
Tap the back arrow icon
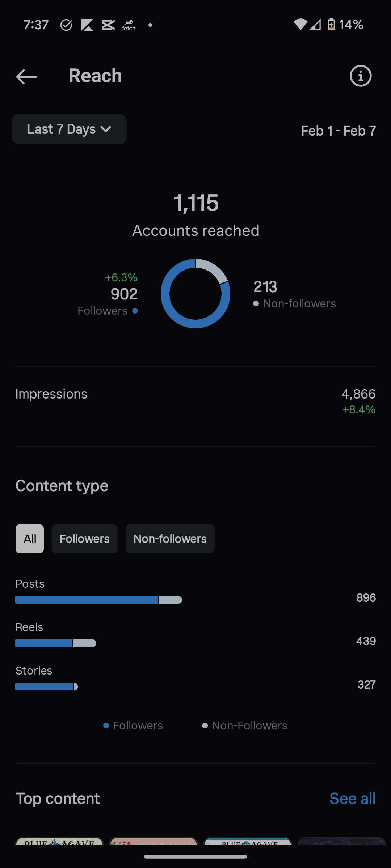point(26,76)
